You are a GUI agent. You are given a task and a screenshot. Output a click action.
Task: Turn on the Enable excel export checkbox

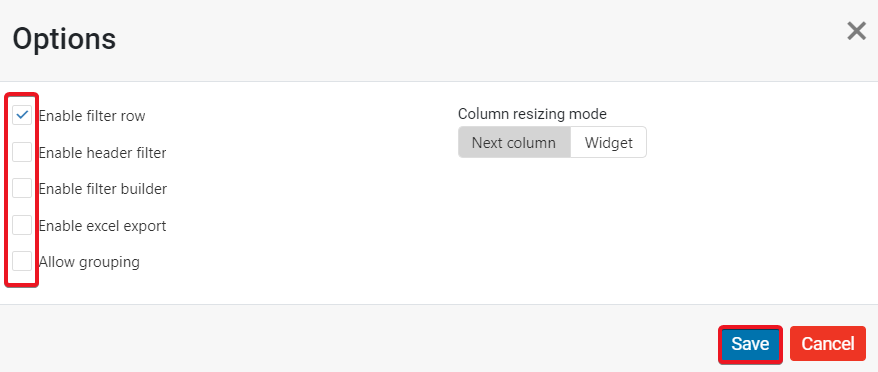pyautogui.click(x=22, y=225)
